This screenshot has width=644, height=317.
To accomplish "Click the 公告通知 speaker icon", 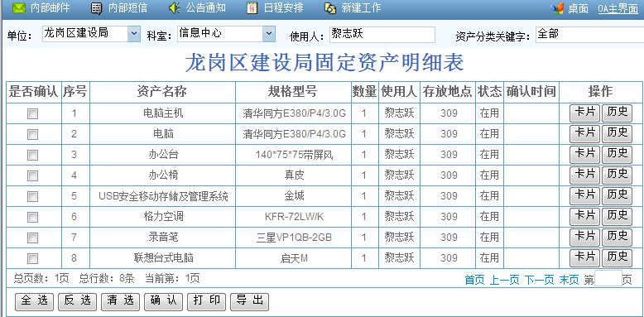I will [x=175, y=8].
